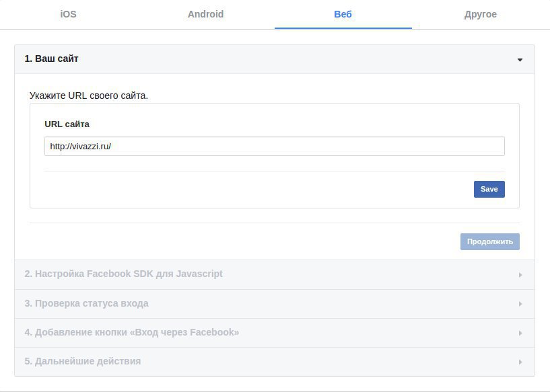Click the URL сайта input field
This screenshot has width=550, height=392.
pos(274,146)
